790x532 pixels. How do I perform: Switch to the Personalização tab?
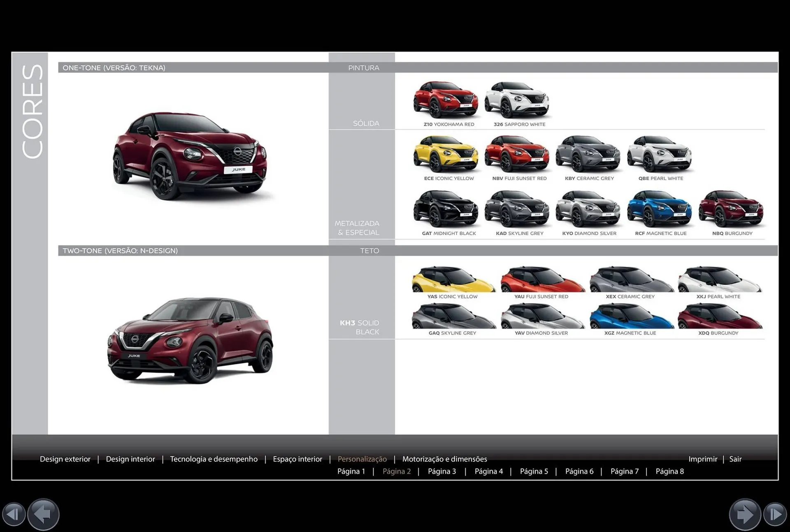[x=362, y=459]
